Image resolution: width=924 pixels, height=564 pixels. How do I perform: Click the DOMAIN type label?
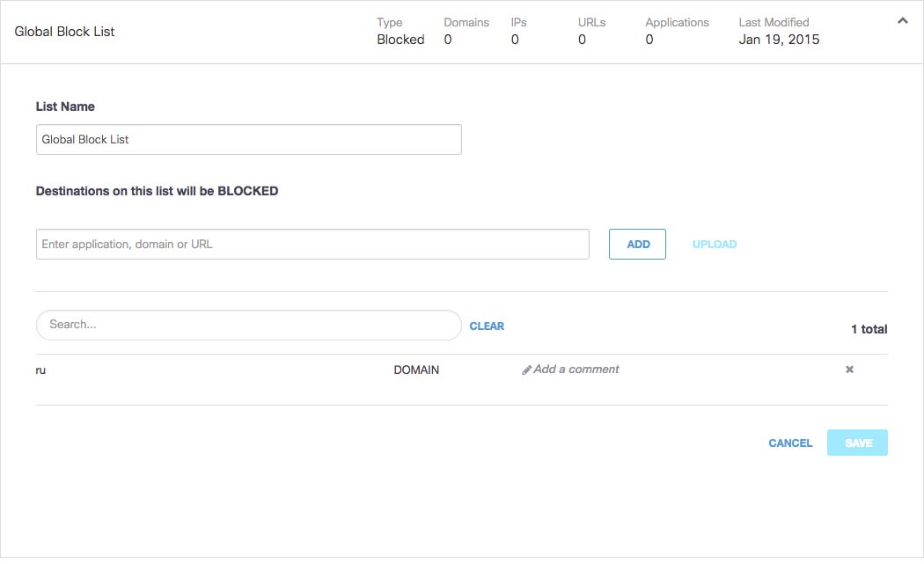point(416,370)
